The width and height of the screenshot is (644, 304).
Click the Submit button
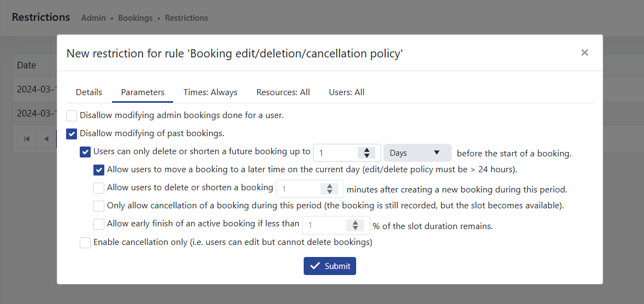(330, 266)
